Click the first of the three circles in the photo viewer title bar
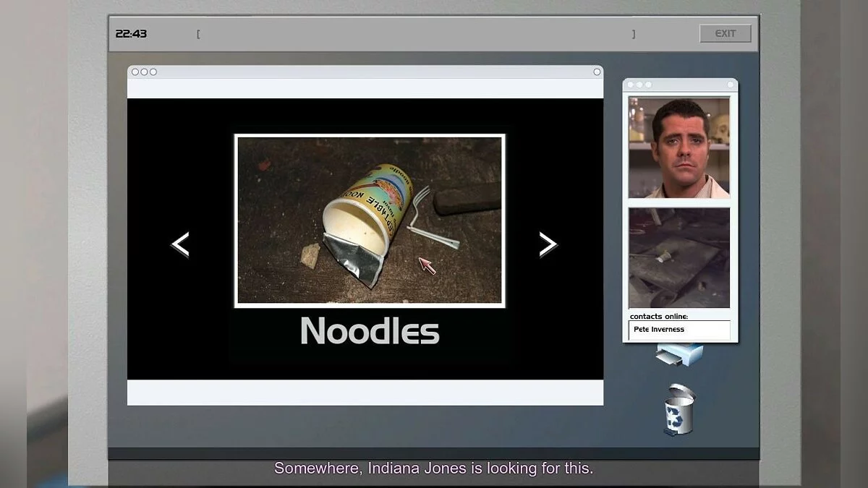This screenshot has height=488, width=868. pyautogui.click(x=135, y=72)
